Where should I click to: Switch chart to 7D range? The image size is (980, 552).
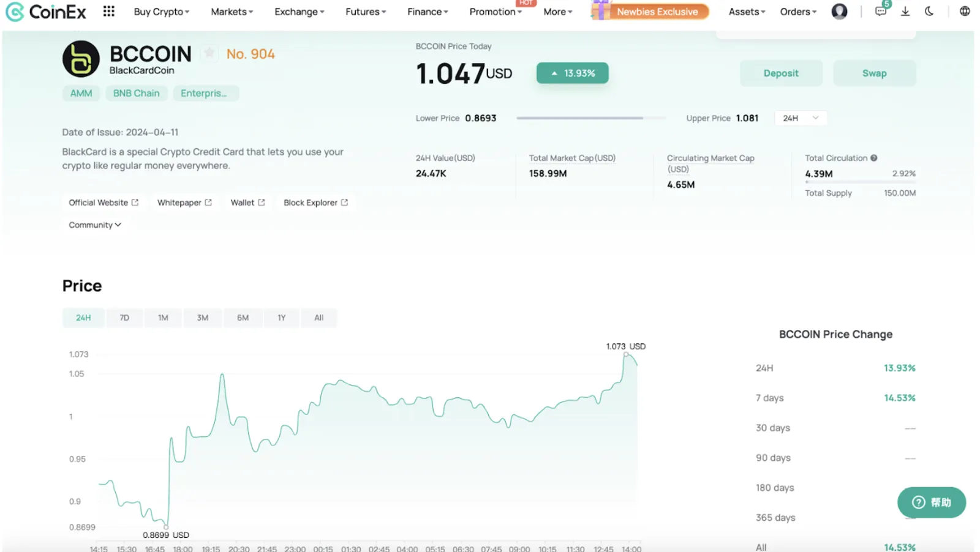point(124,318)
